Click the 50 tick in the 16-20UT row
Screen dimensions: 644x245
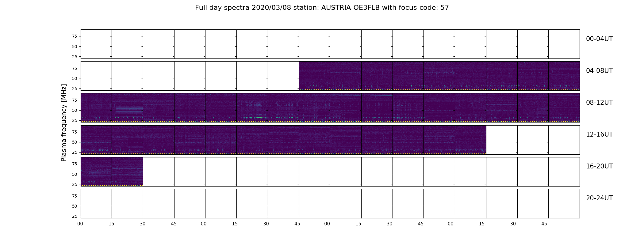pyautogui.click(x=75, y=174)
